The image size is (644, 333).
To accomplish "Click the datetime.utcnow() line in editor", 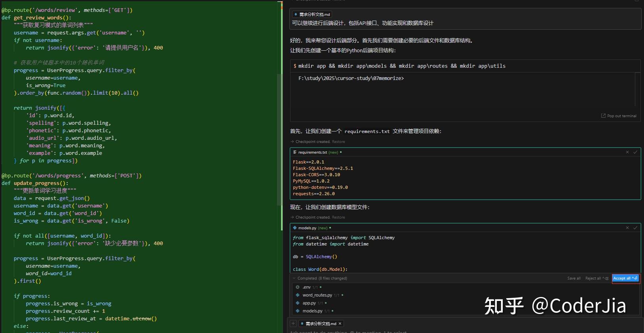I will point(91,319).
